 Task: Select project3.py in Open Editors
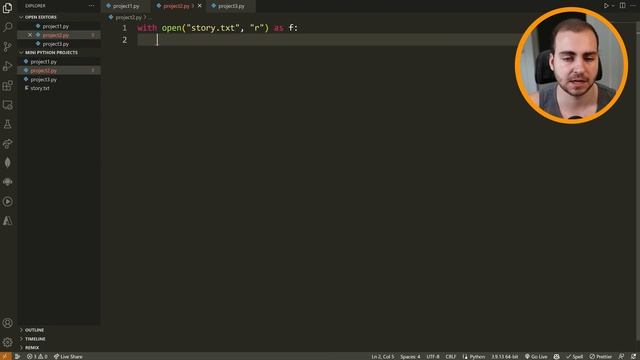(56, 44)
